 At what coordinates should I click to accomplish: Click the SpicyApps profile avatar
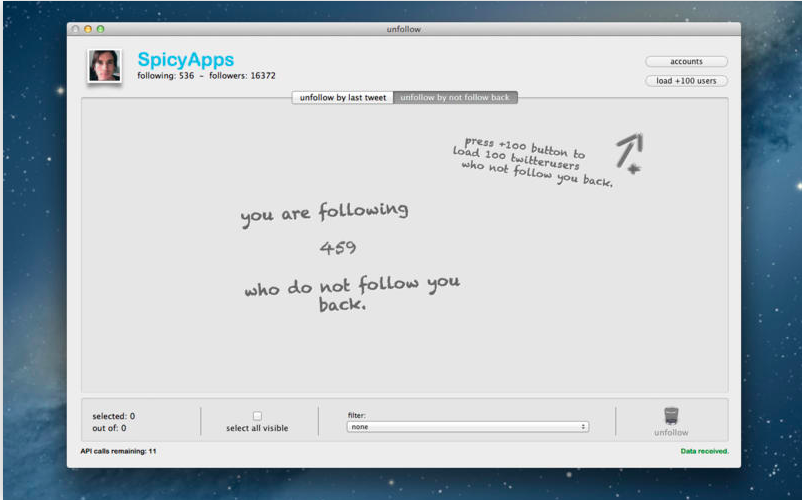tap(105, 65)
